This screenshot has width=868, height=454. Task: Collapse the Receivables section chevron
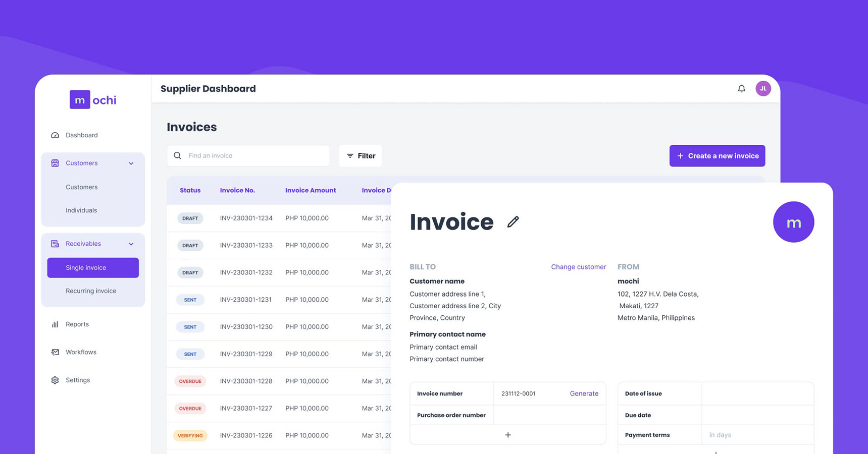point(131,244)
